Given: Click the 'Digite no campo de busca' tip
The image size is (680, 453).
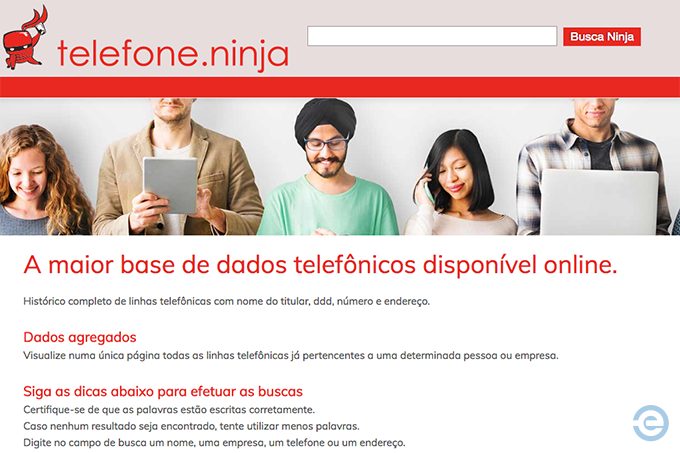Looking at the screenshot, I should coord(214,443).
